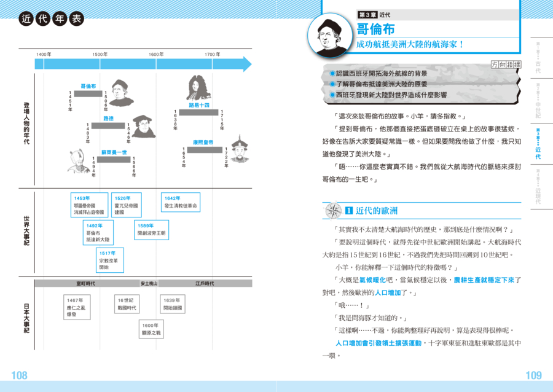The image size is (553, 392).
Task: Click the 江戶時代 period bar
Action: pos(205,283)
